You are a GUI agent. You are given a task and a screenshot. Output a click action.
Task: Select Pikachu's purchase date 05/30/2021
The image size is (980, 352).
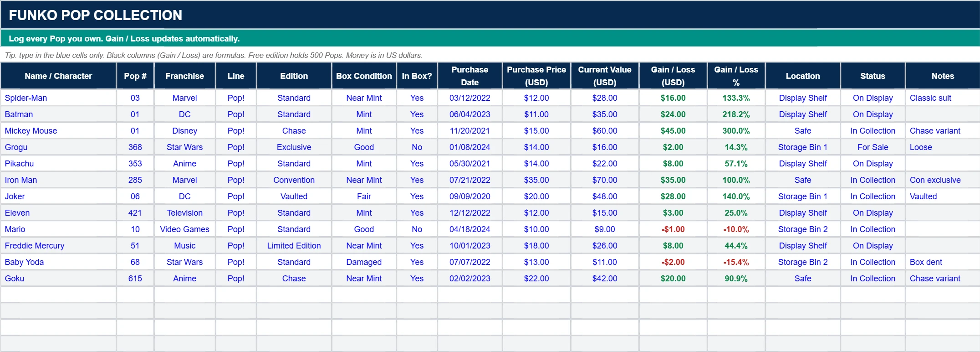[x=470, y=164]
